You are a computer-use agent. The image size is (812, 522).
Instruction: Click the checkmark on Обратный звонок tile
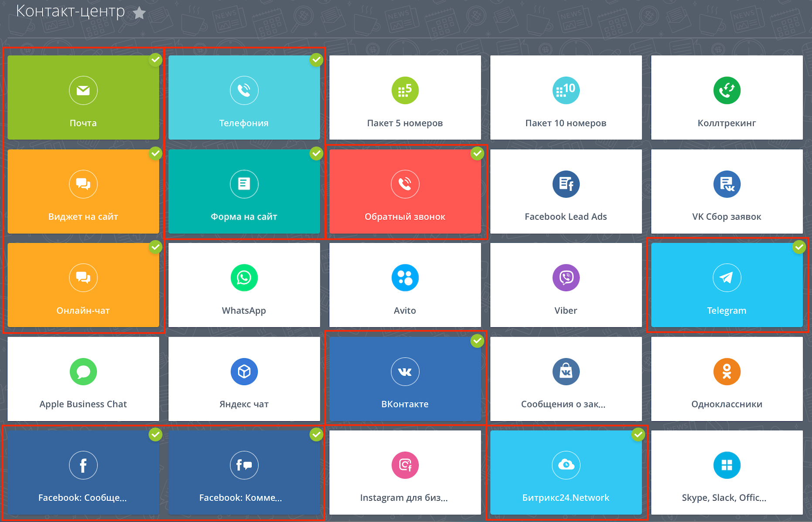pos(477,154)
